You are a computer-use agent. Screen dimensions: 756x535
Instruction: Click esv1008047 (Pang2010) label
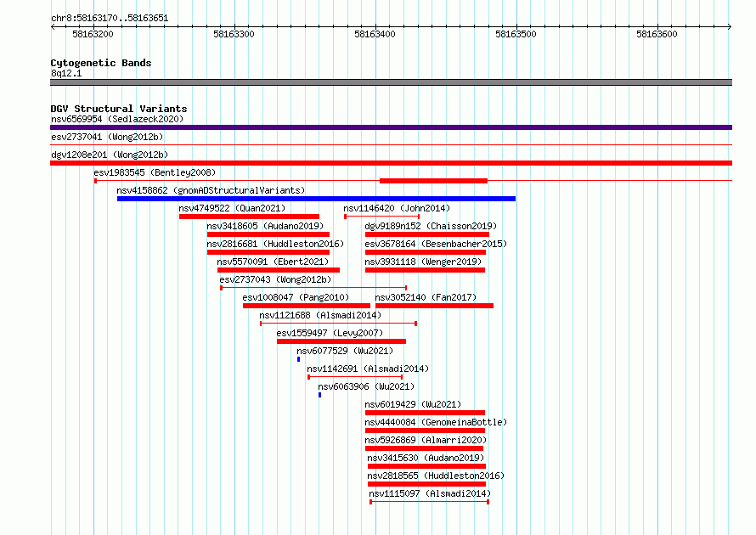[296, 297]
